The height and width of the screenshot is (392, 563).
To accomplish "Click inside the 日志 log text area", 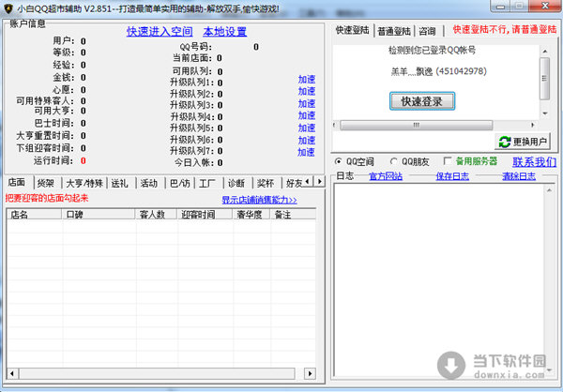I will click(x=439, y=280).
